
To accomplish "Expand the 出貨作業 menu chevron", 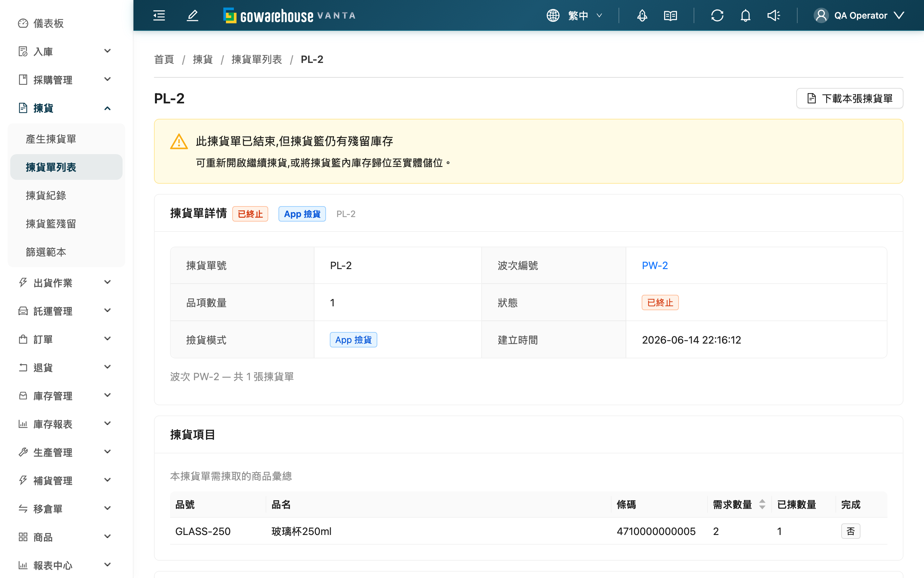I will [x=108, y=282].
